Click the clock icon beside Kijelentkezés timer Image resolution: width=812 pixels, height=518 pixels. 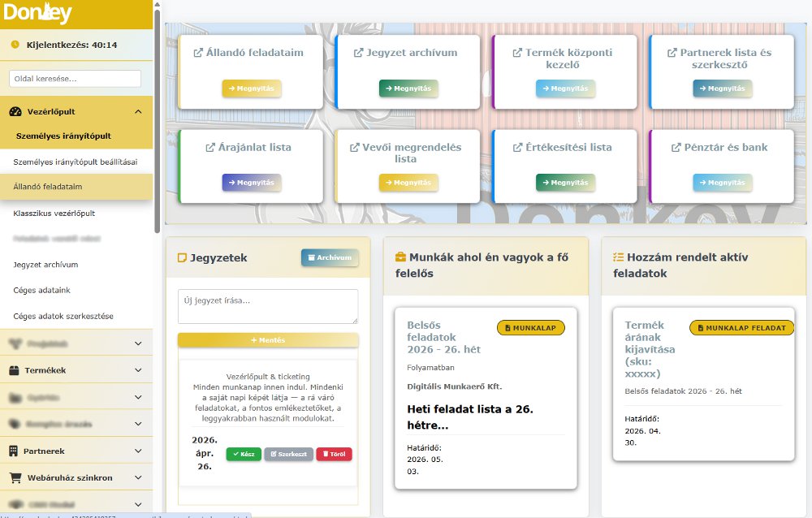pyautogui.click(x=15, y=45)
